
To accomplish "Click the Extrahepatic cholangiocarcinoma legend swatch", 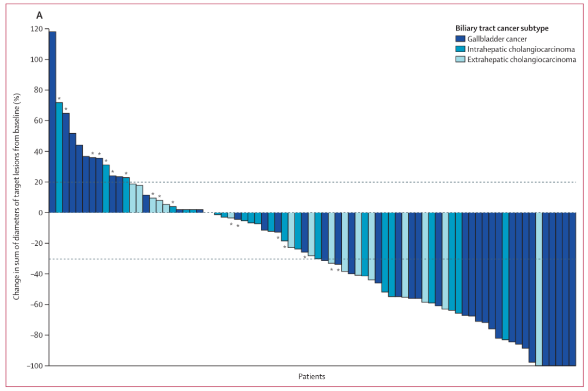I will pyautogui.click(x=460, y=60).
